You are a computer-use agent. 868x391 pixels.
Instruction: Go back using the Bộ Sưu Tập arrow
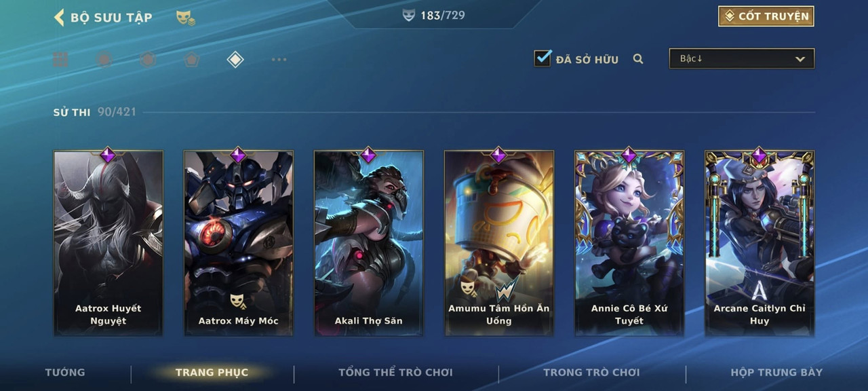59,18
